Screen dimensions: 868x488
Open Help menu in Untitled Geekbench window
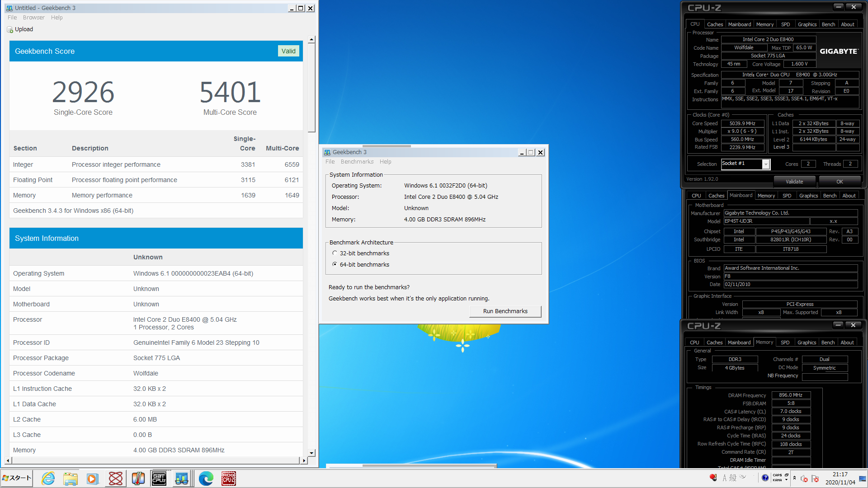tap(57, 18)
